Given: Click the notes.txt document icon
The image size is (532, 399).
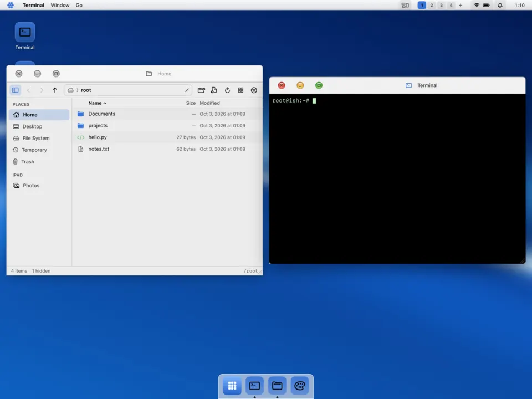Looking at the screenshot, I should (x=80, y=149).
